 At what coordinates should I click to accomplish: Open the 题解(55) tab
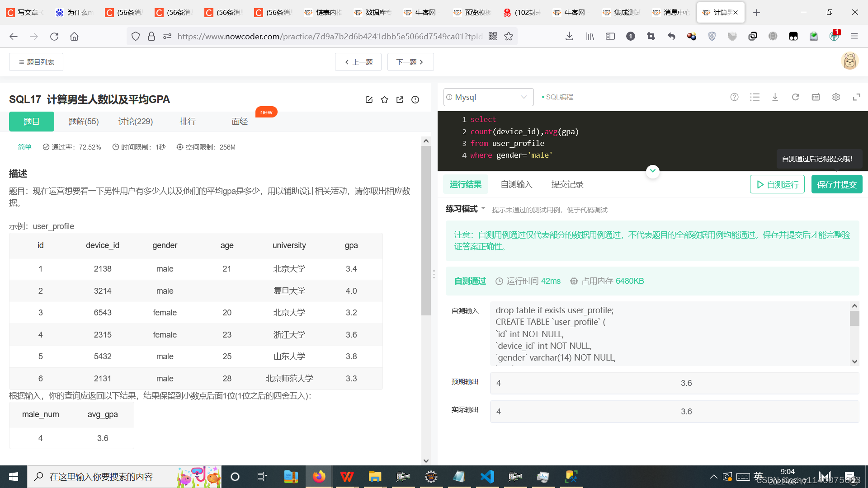84,121
